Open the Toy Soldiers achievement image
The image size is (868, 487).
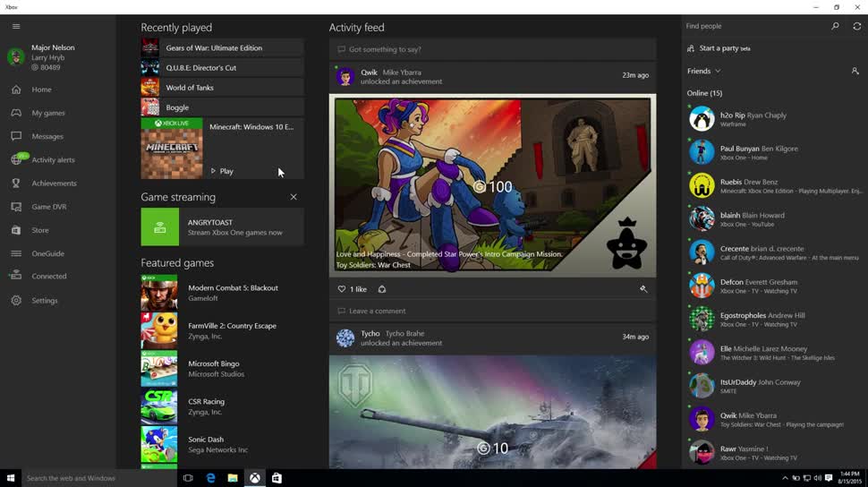[493, 185]
